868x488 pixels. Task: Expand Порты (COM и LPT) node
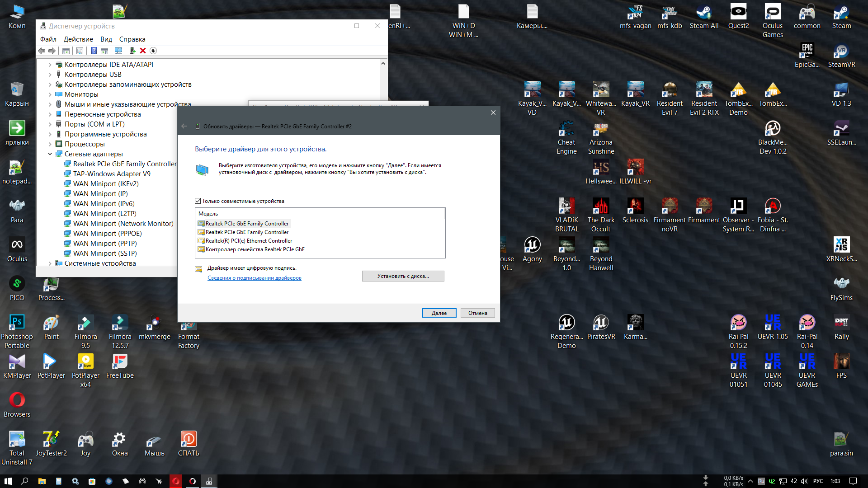50,124
